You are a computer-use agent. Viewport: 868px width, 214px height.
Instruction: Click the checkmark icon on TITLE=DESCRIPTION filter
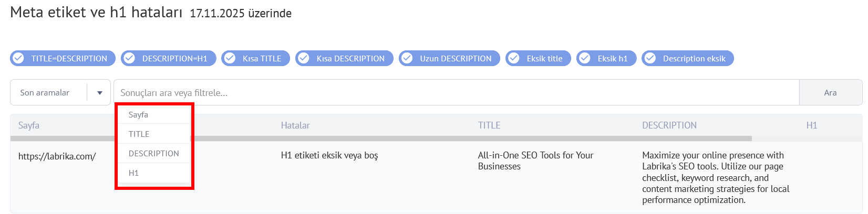point(18,58)
